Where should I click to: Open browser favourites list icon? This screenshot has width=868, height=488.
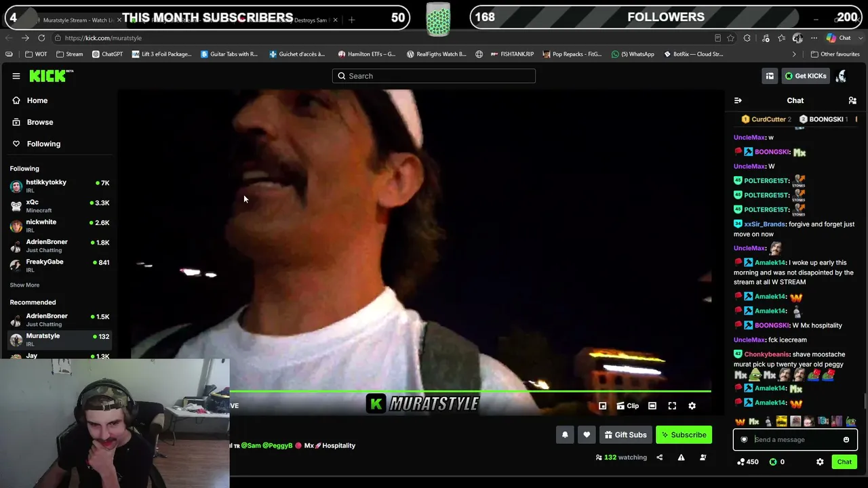(x=782, y=38)
